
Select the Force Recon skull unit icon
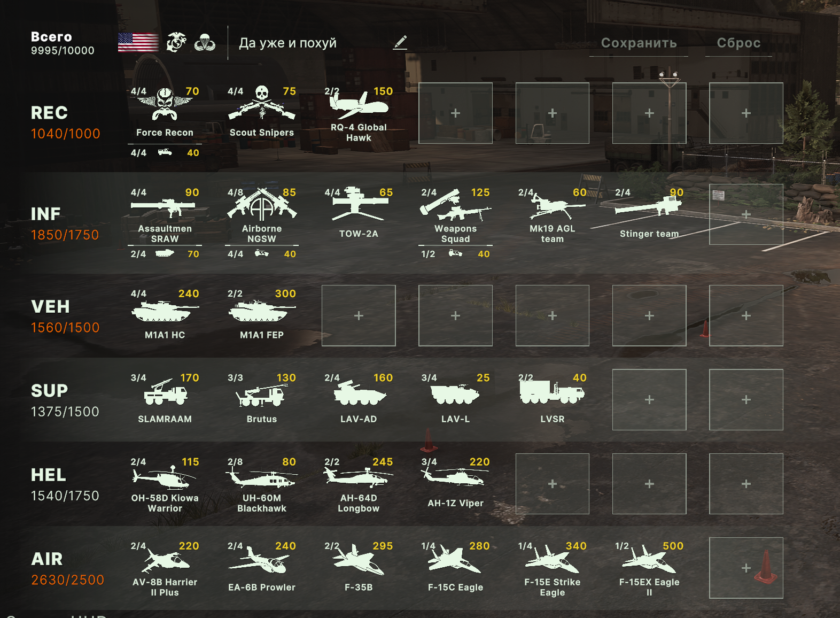(165, 104)
